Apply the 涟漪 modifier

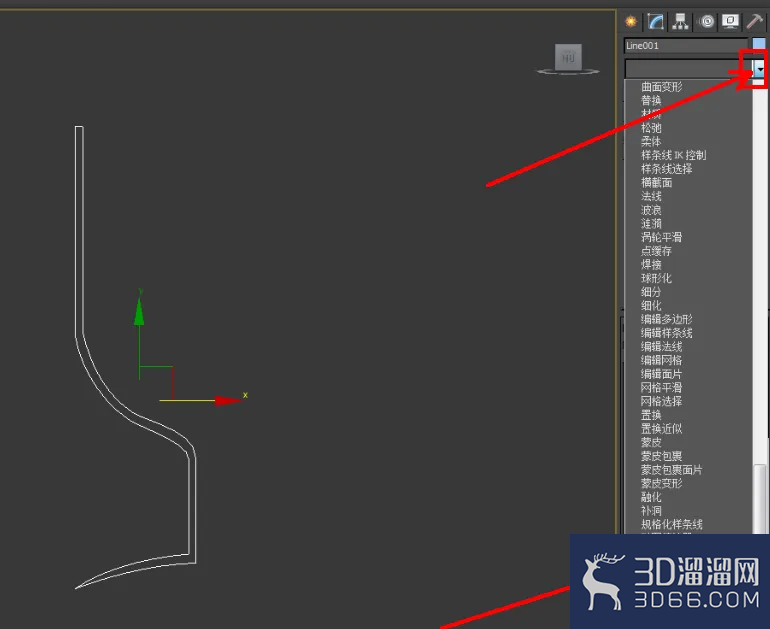651,224
